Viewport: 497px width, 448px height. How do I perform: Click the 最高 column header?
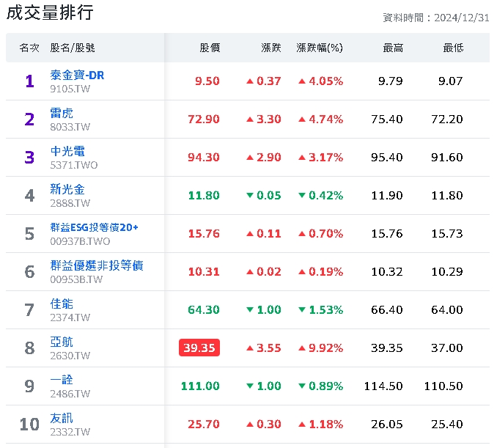(393, 48)
